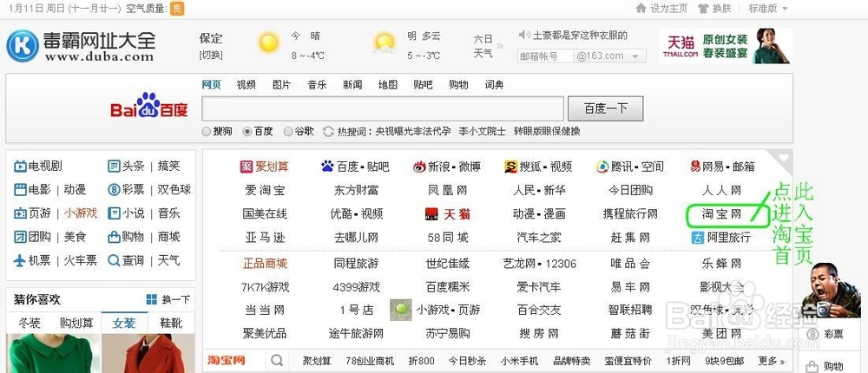The height and width of the screenshot is (373, 868).
Task: Open the 58同城 link
Action: point(448,238)
